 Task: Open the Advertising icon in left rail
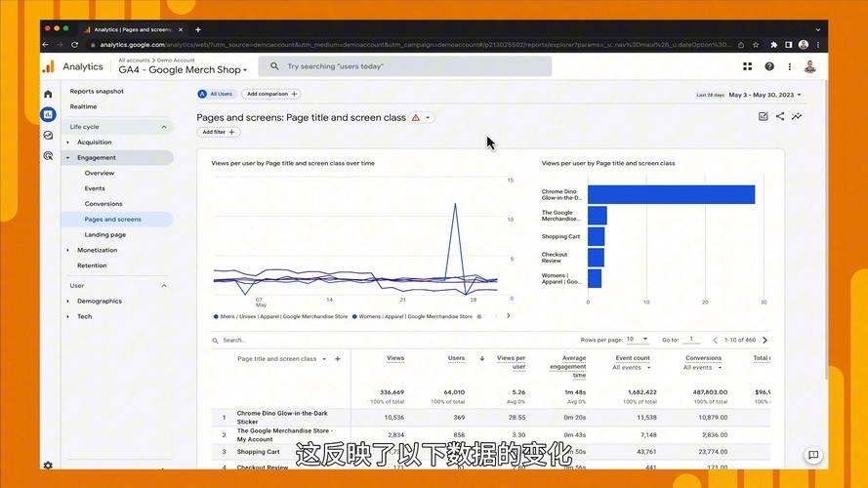point(48,155)
